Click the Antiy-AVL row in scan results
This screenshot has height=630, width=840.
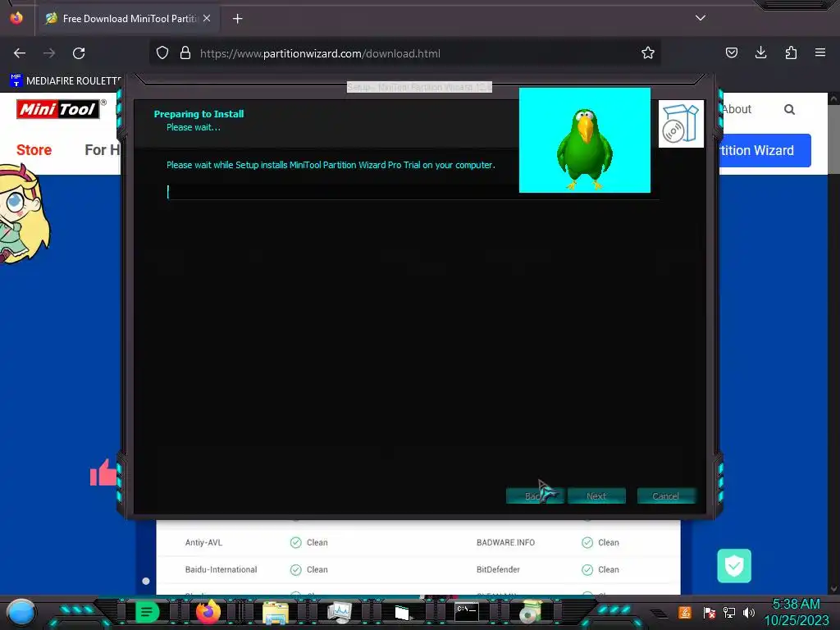click(303, 542)
